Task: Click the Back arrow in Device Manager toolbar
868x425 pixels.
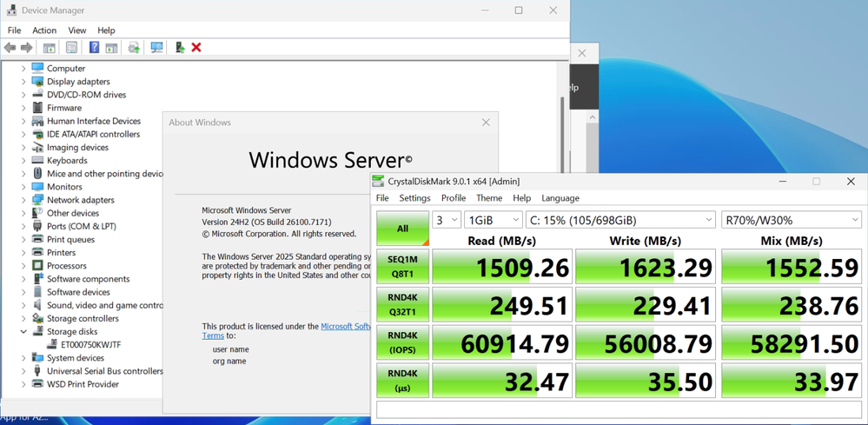Action: tap(10, 48)
